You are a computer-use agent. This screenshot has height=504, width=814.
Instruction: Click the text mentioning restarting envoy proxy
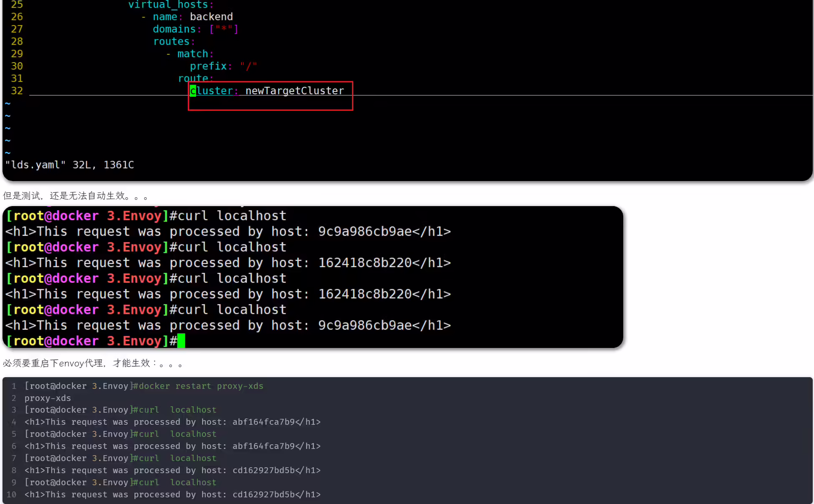pos(93,363)
